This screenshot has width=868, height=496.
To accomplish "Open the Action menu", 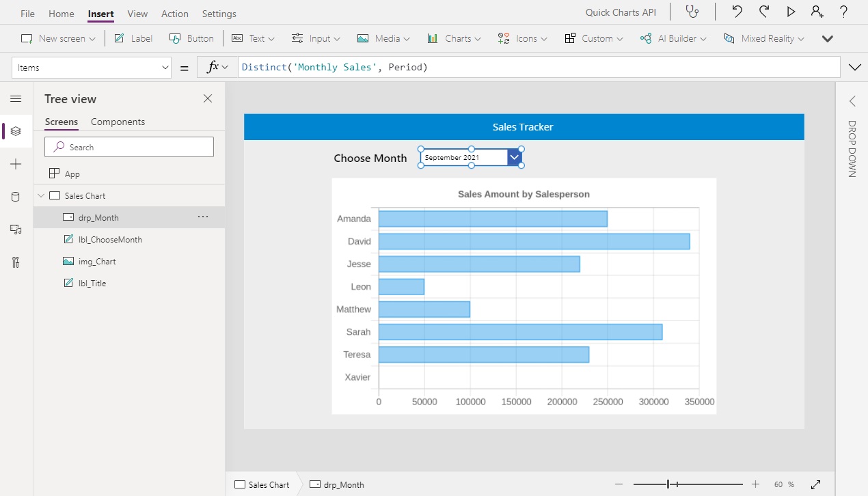I will coord(174,13).
